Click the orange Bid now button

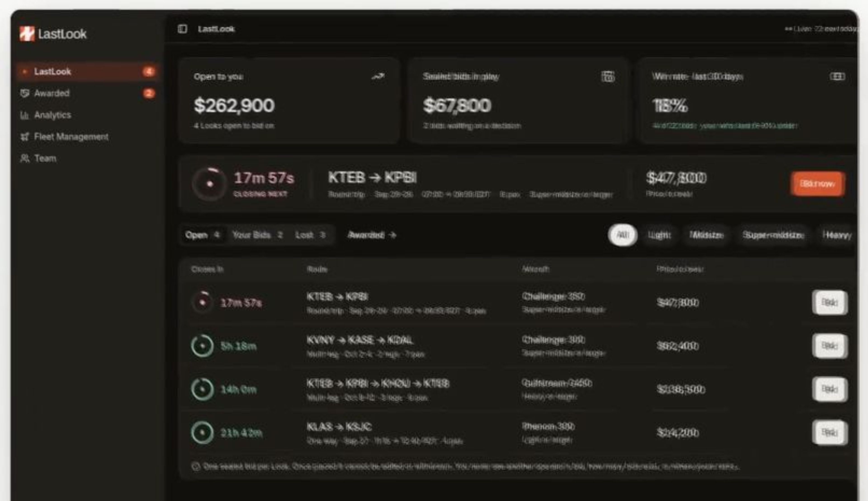tap(817, 184)
